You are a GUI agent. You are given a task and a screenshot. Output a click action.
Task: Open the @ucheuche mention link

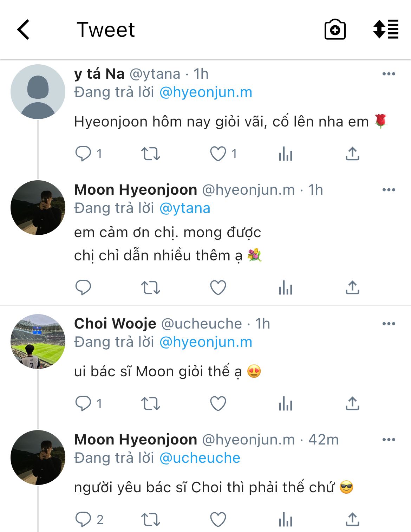pyautogui.click(x=200, y=458)
